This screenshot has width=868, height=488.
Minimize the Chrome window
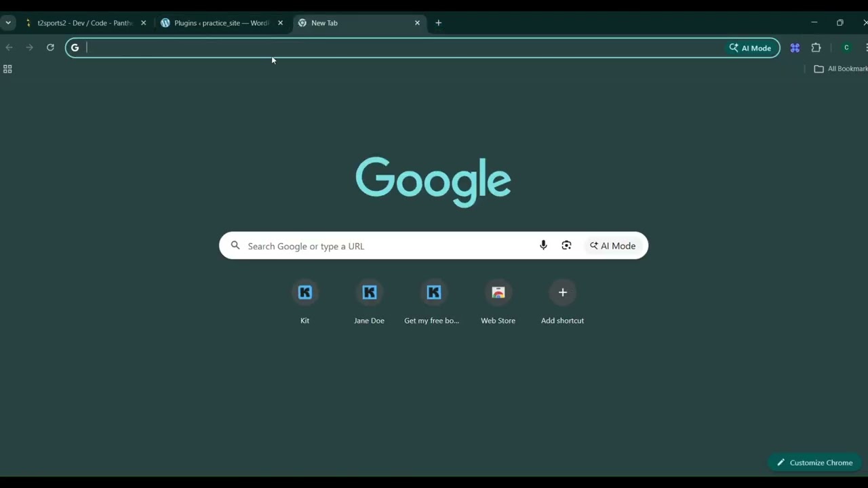[x=814, y=22]
